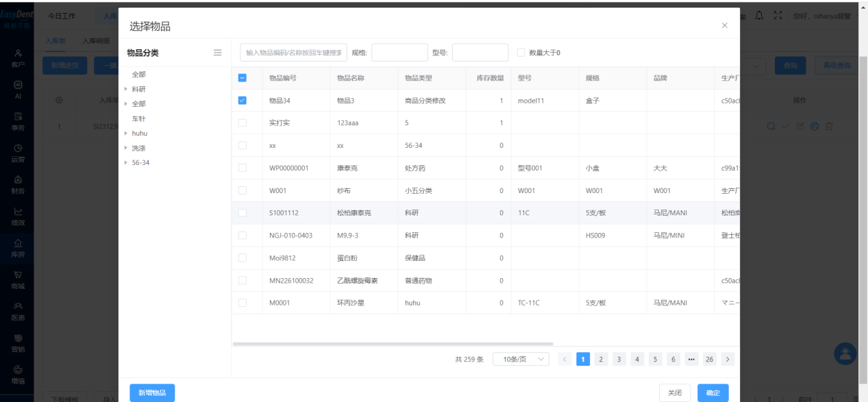Image resolution: width=868 pixels, height=402 pixels.
Task: Check the 实打实 row checkbox
Action: 242,123
